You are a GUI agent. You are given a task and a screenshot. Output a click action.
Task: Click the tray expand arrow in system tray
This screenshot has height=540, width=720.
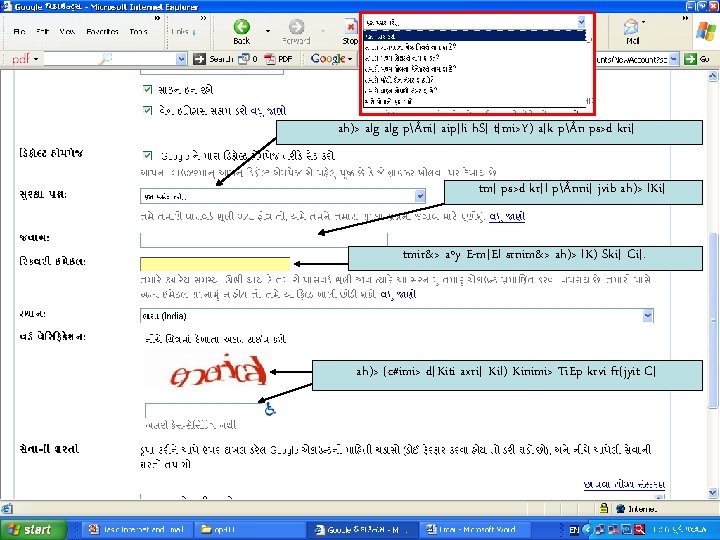coord(586,529)
